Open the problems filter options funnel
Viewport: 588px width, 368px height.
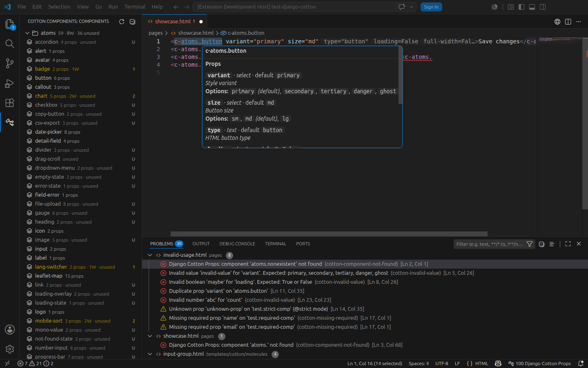pyautogui.click(x=530, y=244)
